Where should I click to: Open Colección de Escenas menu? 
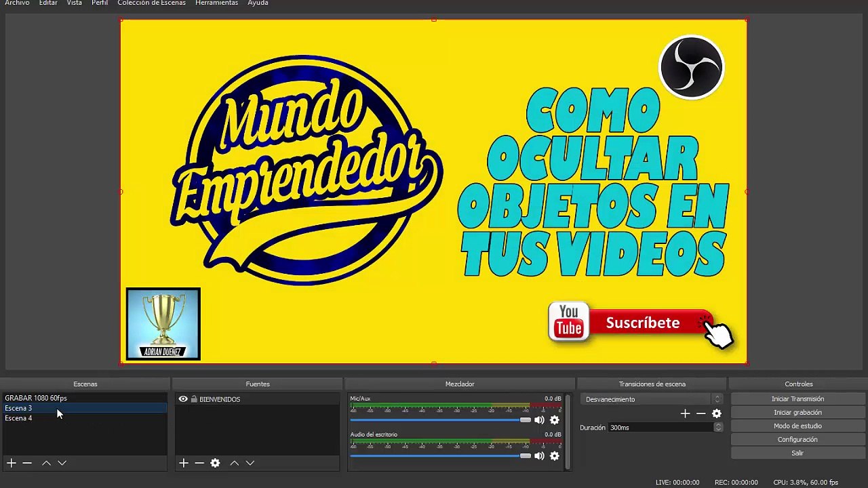pos(151,3)
